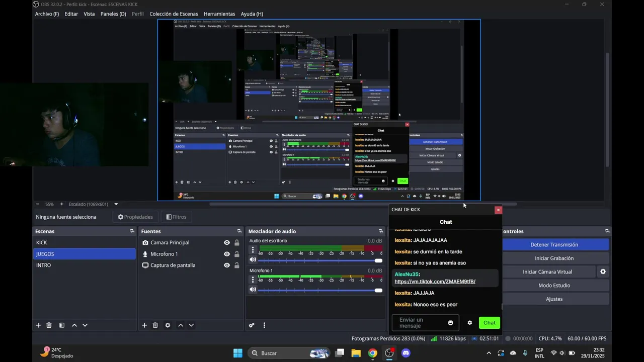Screen dimensions: 644x362
Task: Open preview scaling dropdown arrow
Action: tap(116, 204)
